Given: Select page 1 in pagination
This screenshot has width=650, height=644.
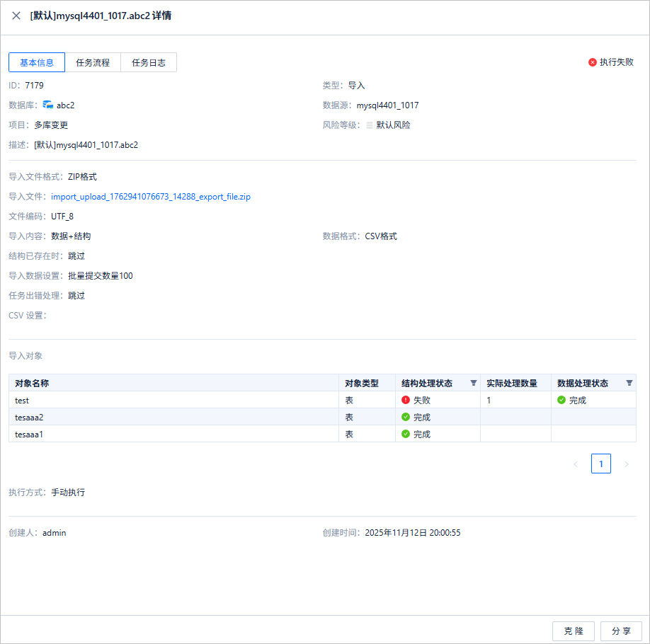Looking at the screenshot, I should pyautogui.click(x=601, y=464).
